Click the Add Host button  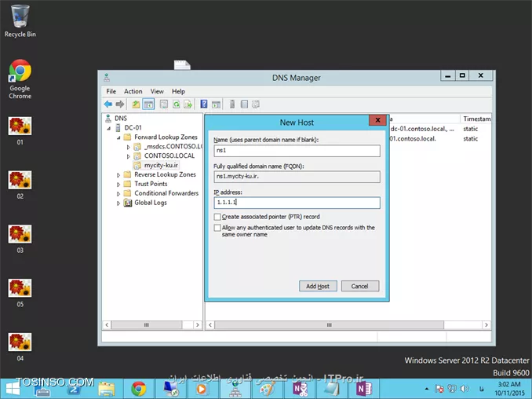click(x=318, y=286)
